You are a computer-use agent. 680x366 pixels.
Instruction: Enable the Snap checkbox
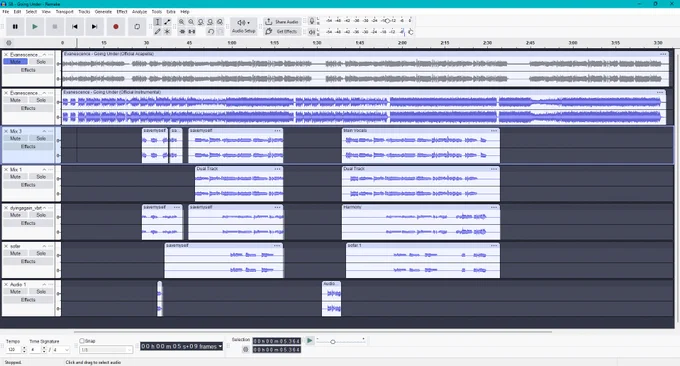pos(82,341)
